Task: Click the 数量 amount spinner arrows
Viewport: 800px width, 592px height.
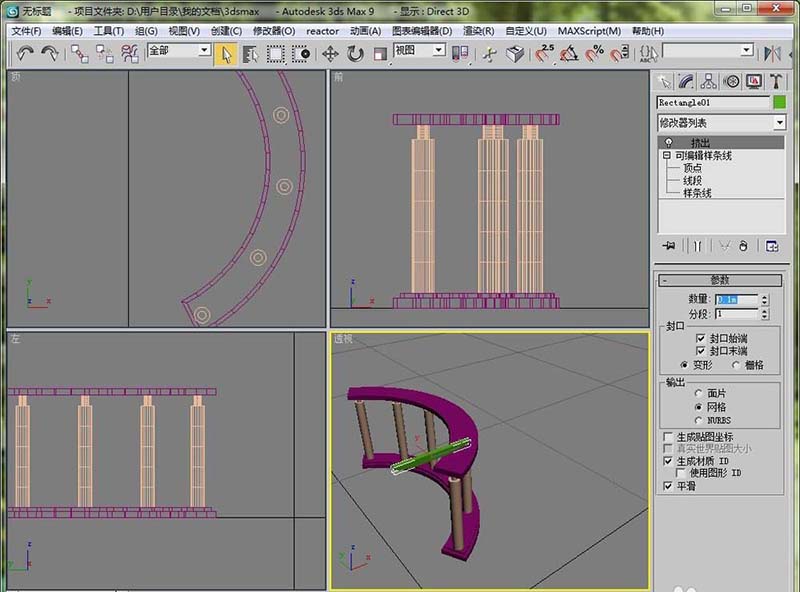Action: pyautogui.click(x=764, y=300)
